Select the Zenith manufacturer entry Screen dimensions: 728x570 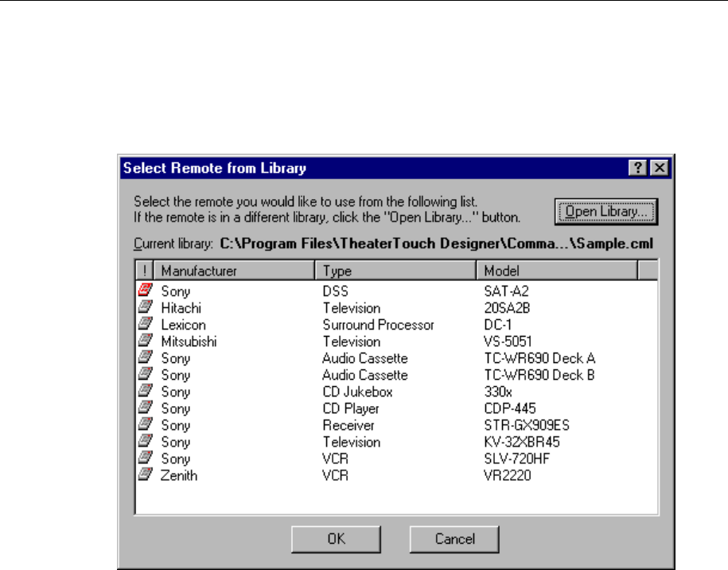179,475
